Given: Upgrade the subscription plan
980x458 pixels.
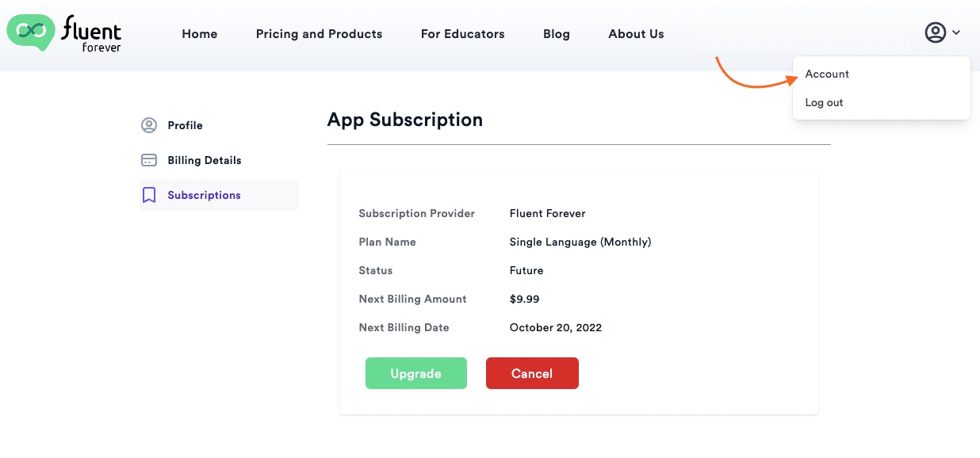Looking at the screenshot, I should 416,373.
